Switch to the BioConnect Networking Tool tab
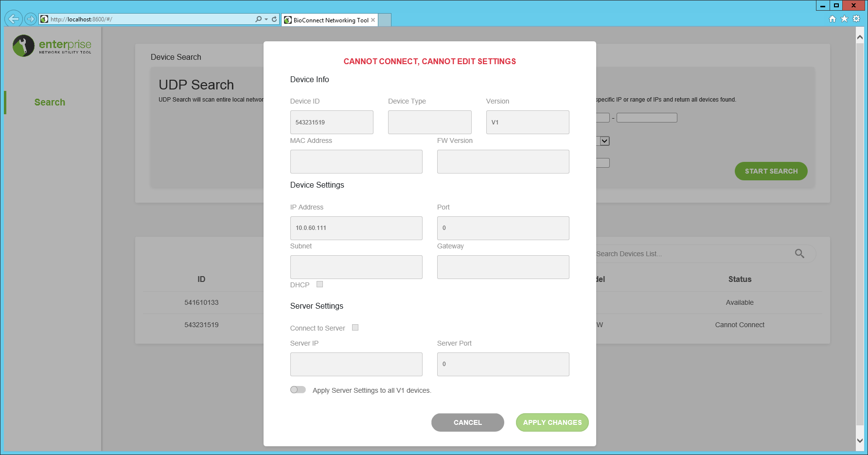This screenshot has height=455, width=868. pyautogui.click(x=327, y=20)
